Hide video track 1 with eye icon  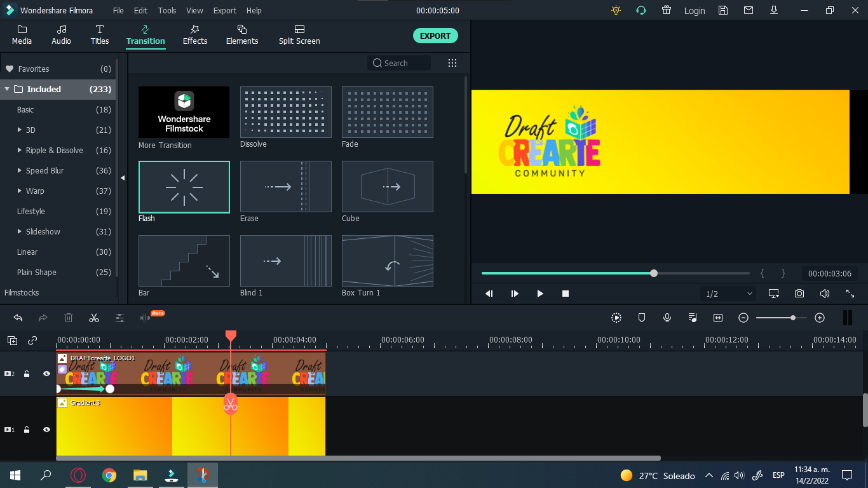coord(46,430)
